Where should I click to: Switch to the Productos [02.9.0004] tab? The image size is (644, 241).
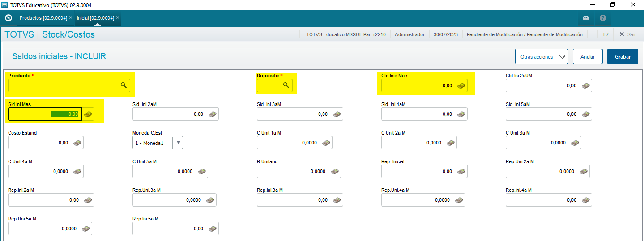tap(43, 18)
